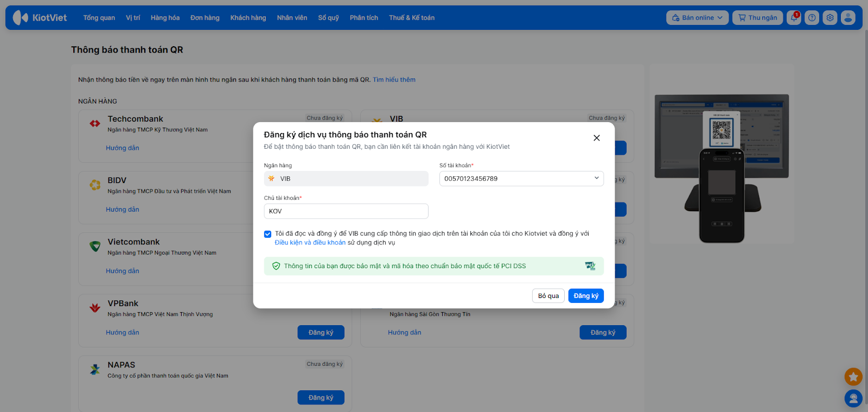Open Hướng dẫn for Techcombank
Screen dimensions: 868x412
tap(123, 148)
